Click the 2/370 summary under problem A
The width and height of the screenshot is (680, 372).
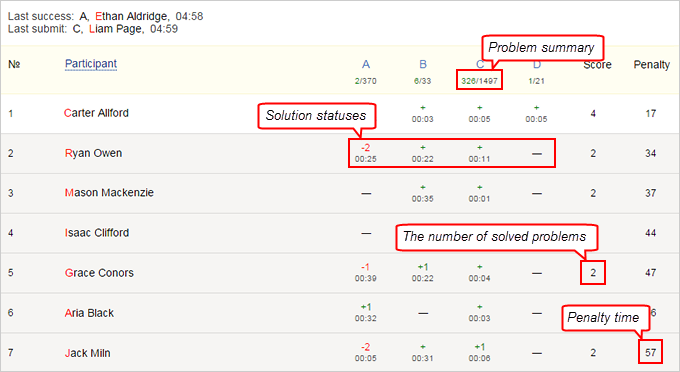(x=366, y=81)
